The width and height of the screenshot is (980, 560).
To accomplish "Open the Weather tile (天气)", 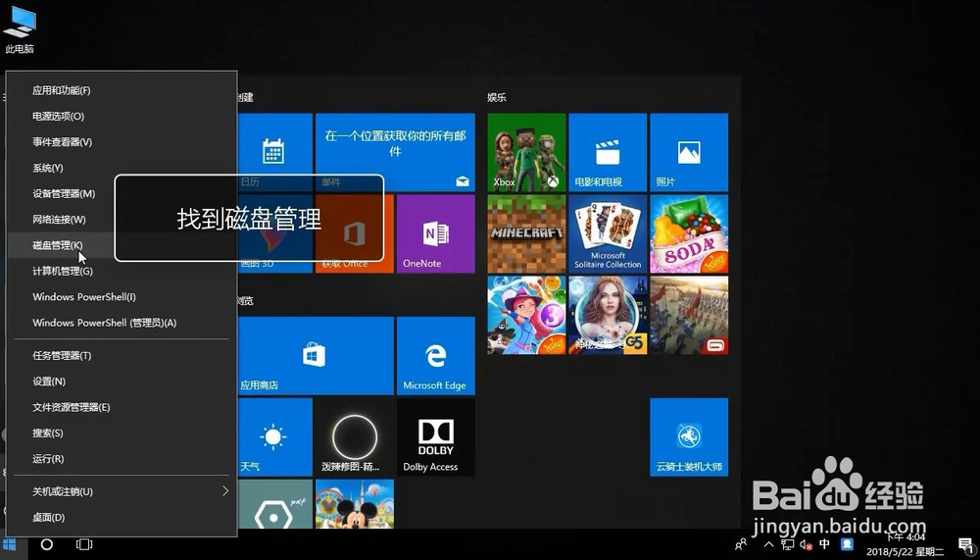I will tap(275, 436).
